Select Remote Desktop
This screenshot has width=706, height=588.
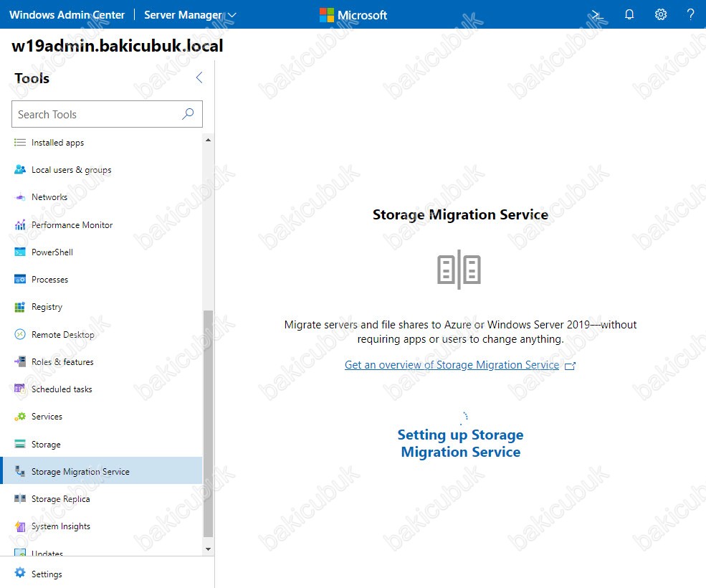(x=102, y=334)
